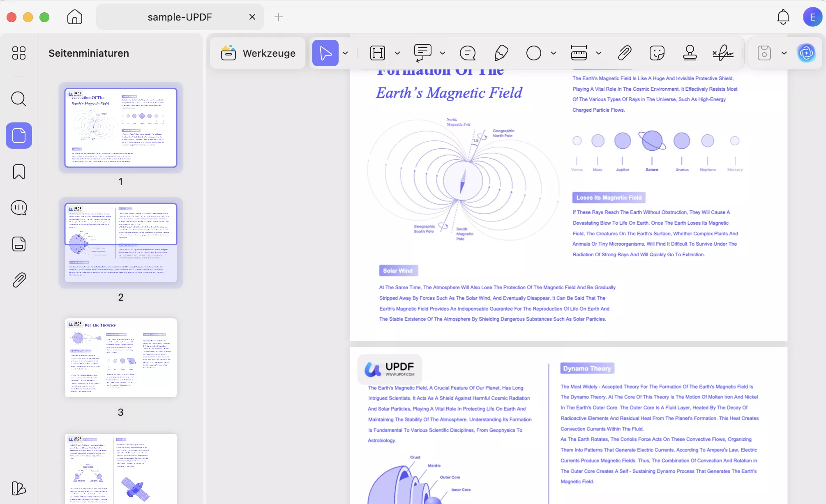Image resolution: width=826 pixels, height=504 pixels.
Task: Add a sticky note comment
Action: 467,53
